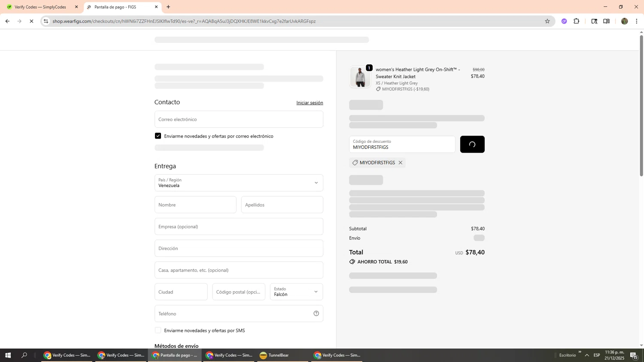The image size is (644, 362).
Task: Click AHORRO TOTAL $19,60 text
Action: [382, 262]
